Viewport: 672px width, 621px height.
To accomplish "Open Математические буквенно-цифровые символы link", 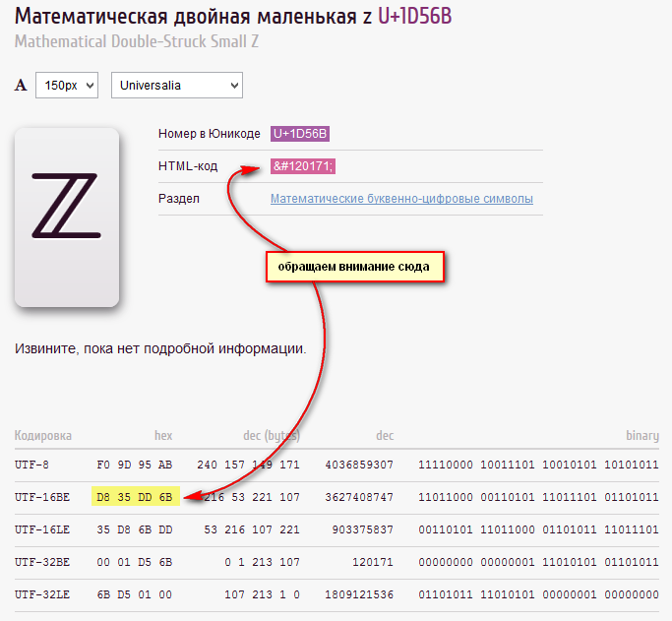I will pos(401,199).
